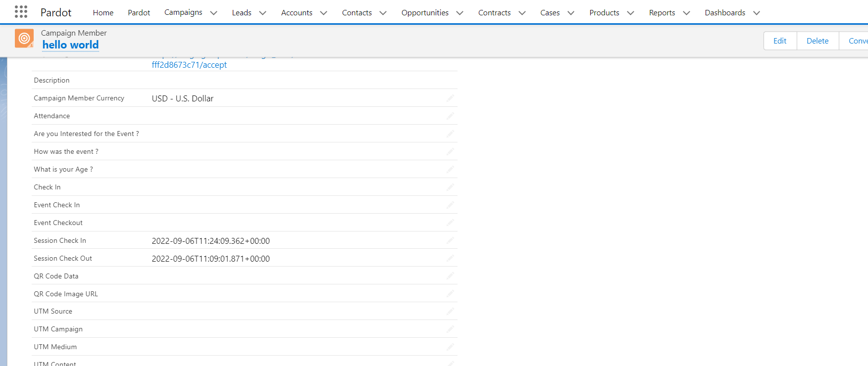Image resolution: width=868 pixels, height=366 pixels.
Task: Click the Attendance field edit pencil
Action: point(450,116)
